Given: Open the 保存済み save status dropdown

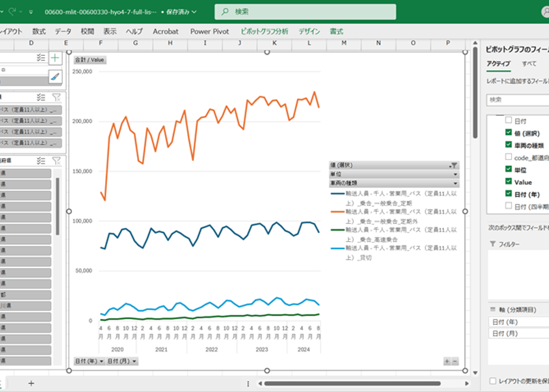Looking at the screenshot, I should pos(181,12).
